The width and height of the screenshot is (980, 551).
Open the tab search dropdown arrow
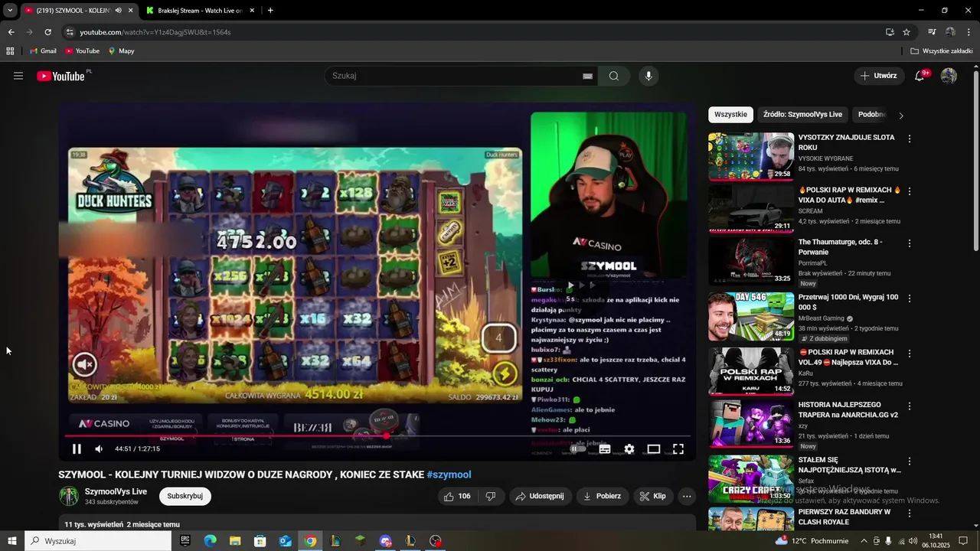click(x=10, y=11)
